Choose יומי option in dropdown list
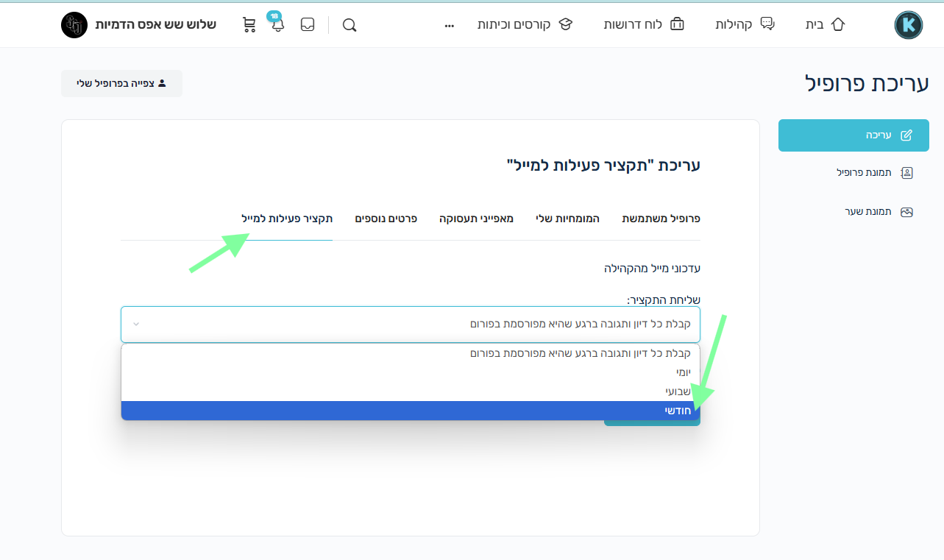The width and height of the screenshot is (944, 560). pos(411,372)
